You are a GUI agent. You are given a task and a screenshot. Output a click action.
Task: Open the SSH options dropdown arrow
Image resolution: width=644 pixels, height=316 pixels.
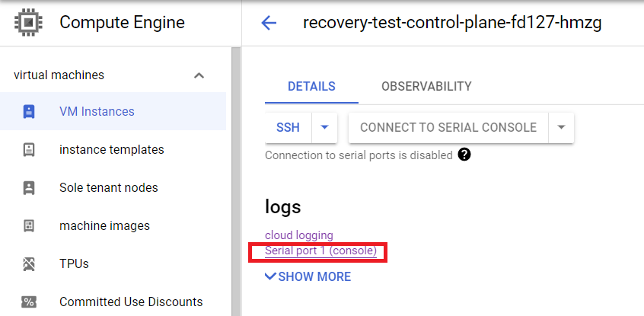(324, 127)
